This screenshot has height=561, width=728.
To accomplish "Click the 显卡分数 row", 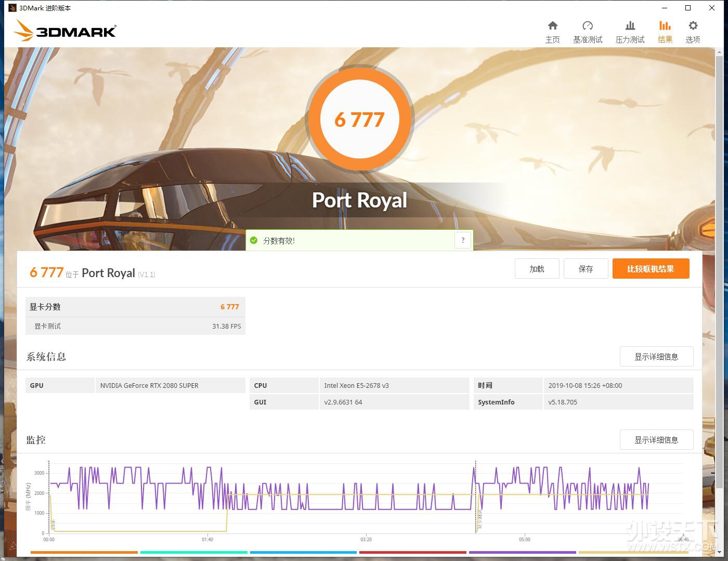I will (x=135, y=307).
